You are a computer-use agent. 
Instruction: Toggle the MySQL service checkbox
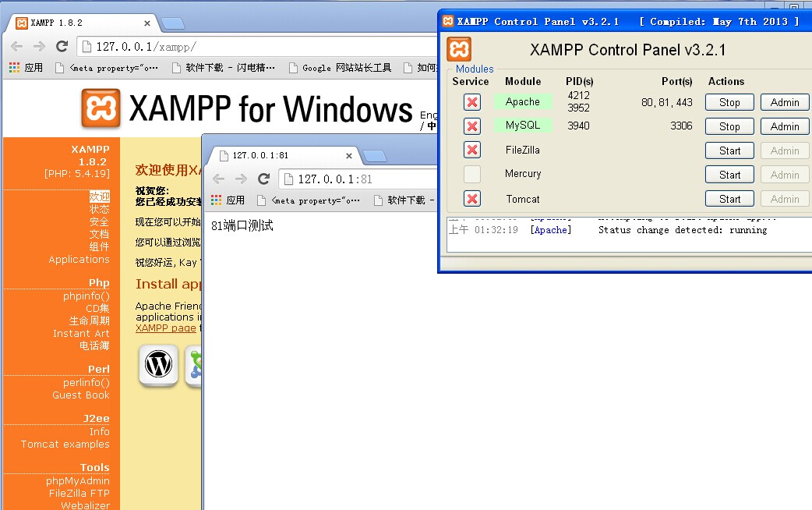tap(471, 126)
